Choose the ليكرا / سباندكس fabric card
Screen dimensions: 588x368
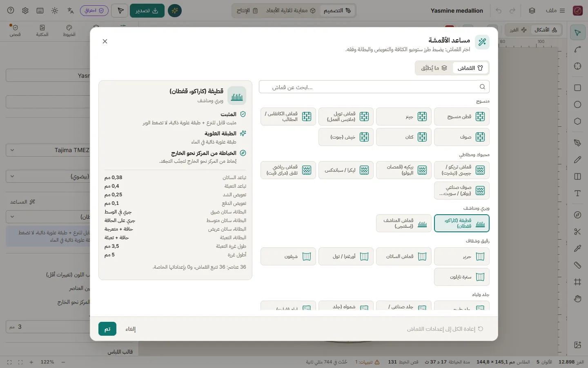pyautogui.click(x=346, y=170)
